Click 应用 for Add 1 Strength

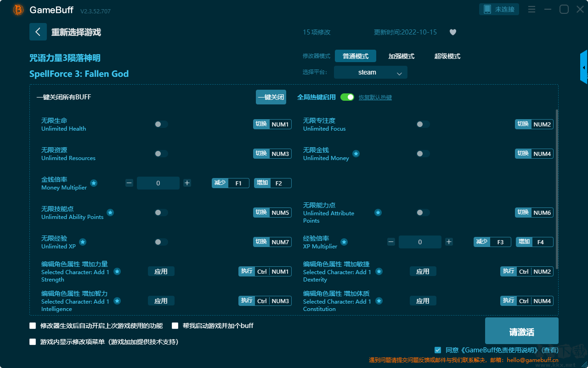[161, 271]
